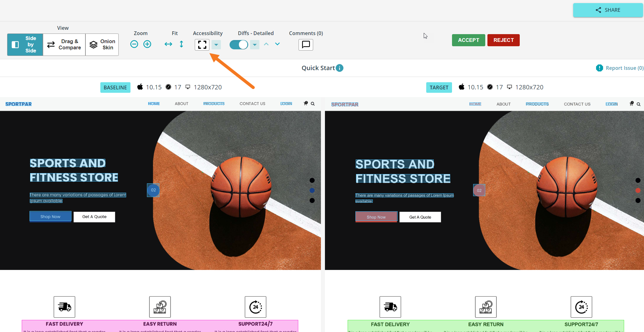644x332 pixels.
Task: Click the Quick Start info icon
Action: coord(340,68)
